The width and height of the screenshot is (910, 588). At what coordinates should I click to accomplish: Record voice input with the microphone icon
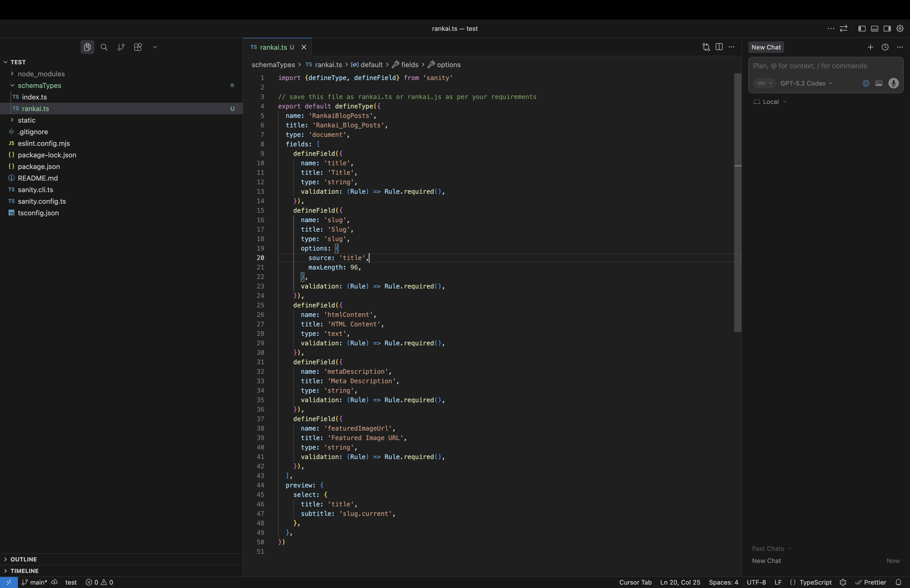pos(893,83)
